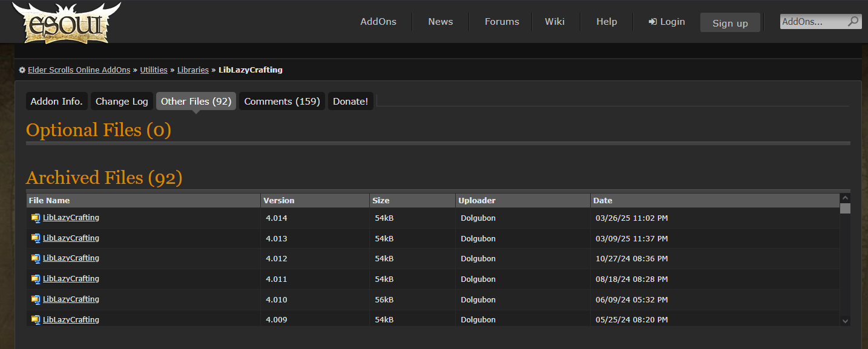Click file icon beside version 4.010
The image size is (868, 349).
pos(36,300)
